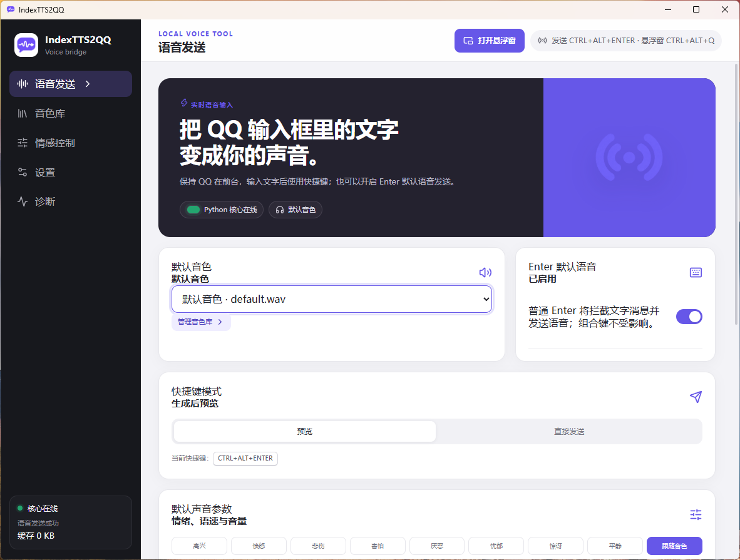The height and width of the screenshot is (560, 740).
Task: Open 设置 from the sidebar
Action: 71,172
